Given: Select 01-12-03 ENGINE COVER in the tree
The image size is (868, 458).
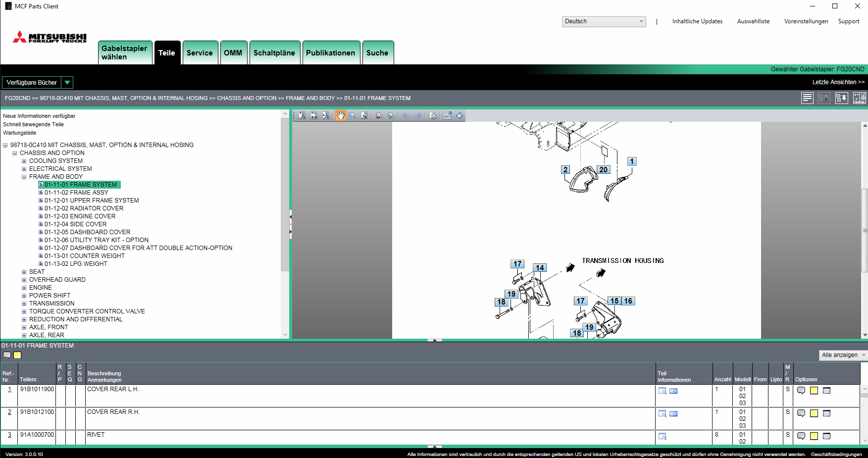Looking at the screenshot, I should tap(80, 216).
